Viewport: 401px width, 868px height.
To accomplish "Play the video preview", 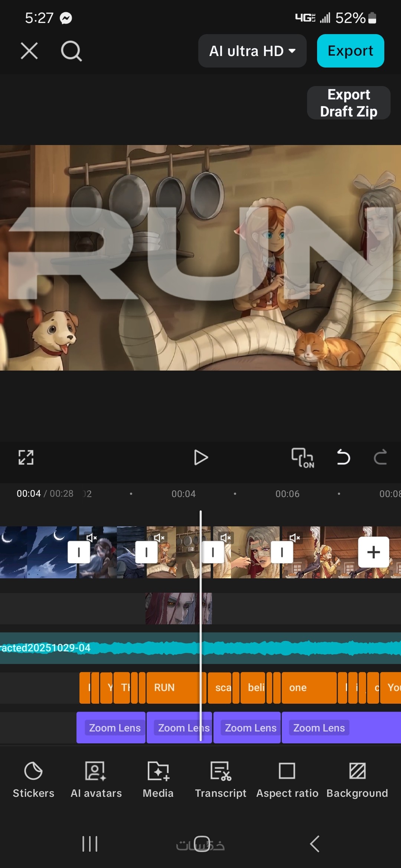I will tap(201, 457).
